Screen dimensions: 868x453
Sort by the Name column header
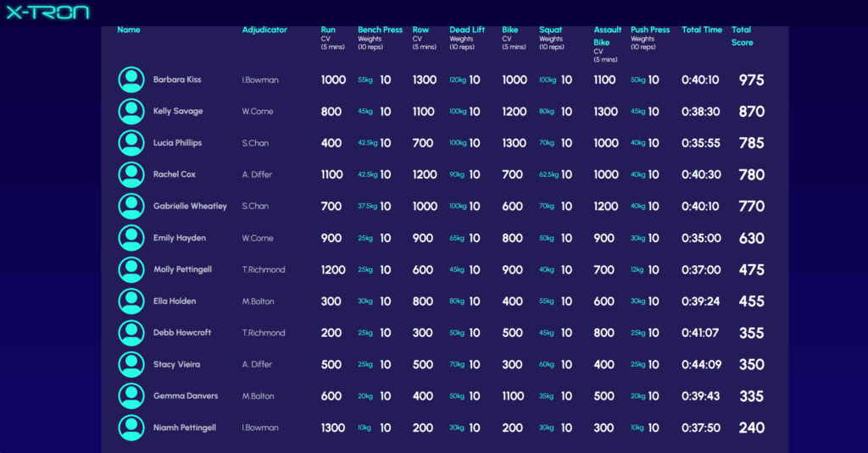[x=129, y=30]
